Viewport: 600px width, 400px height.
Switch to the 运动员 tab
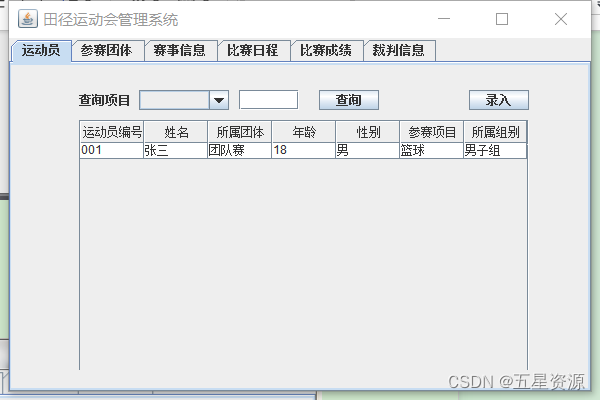[41, 51]
